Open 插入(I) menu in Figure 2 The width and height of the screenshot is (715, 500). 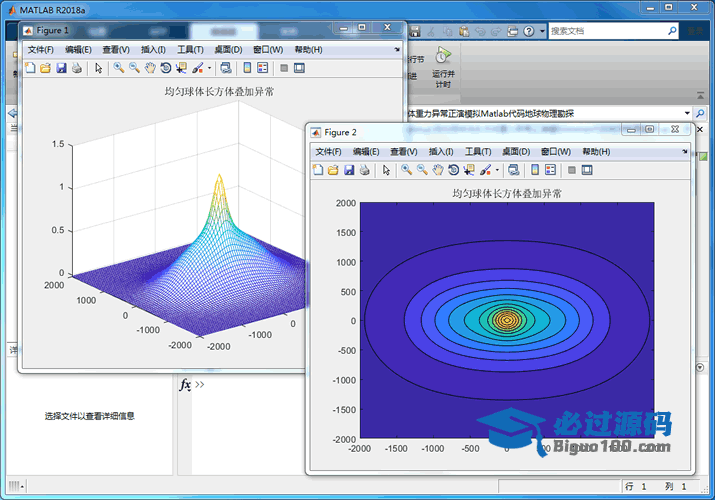click(441, 152)
